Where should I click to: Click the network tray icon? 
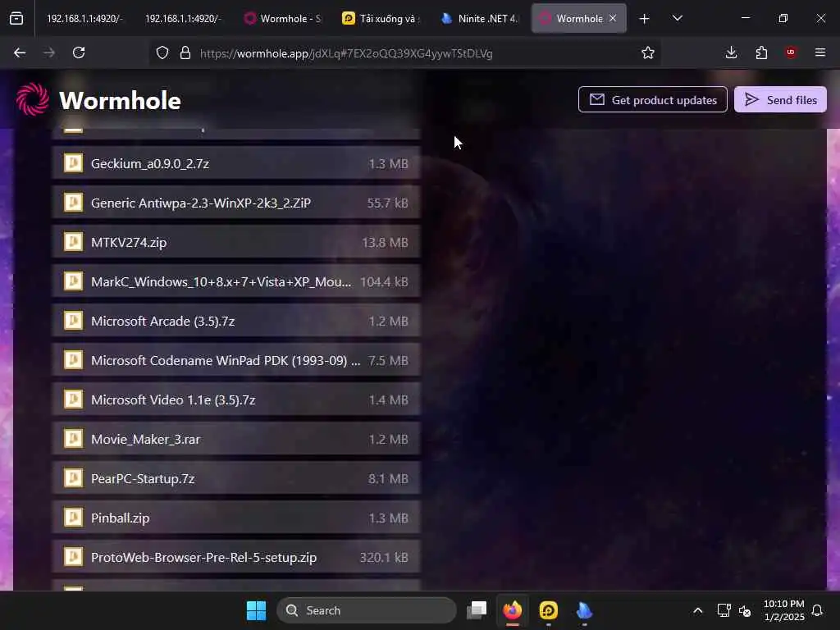pyautogui.click(x=724, y=610)
